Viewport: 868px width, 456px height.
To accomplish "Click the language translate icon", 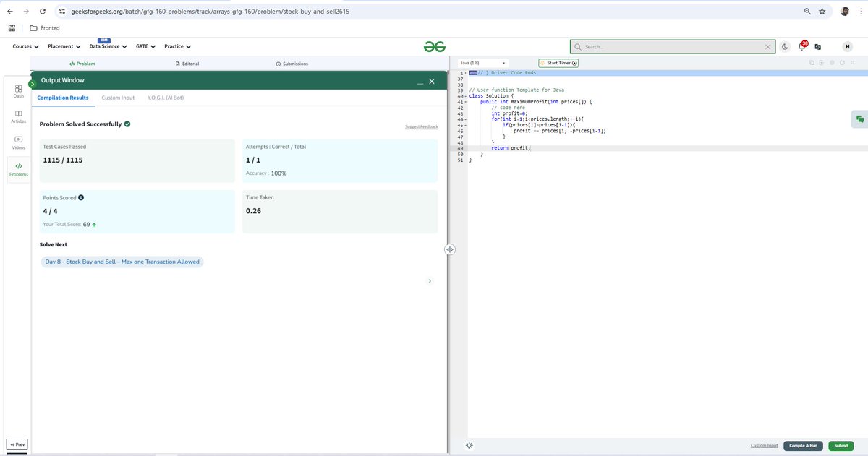I will (x=818, y=46).
